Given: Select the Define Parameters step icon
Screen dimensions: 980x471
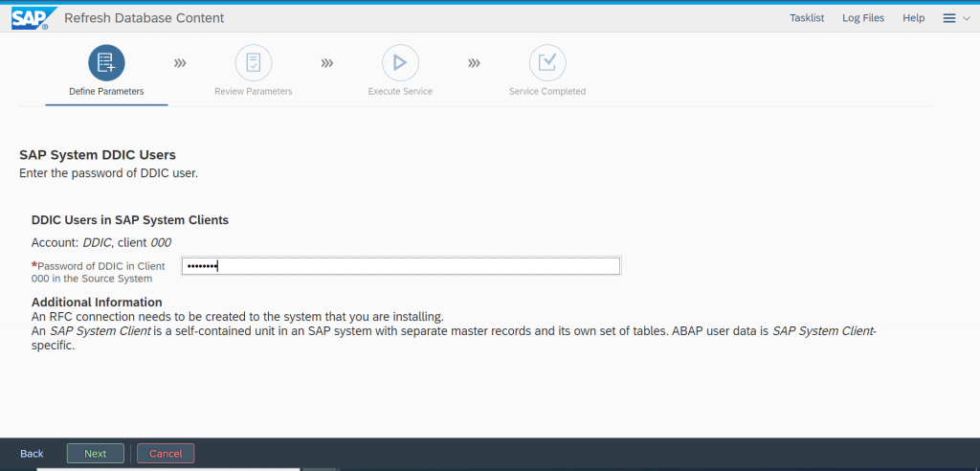Looking at the screenshot, I should 106,62.
